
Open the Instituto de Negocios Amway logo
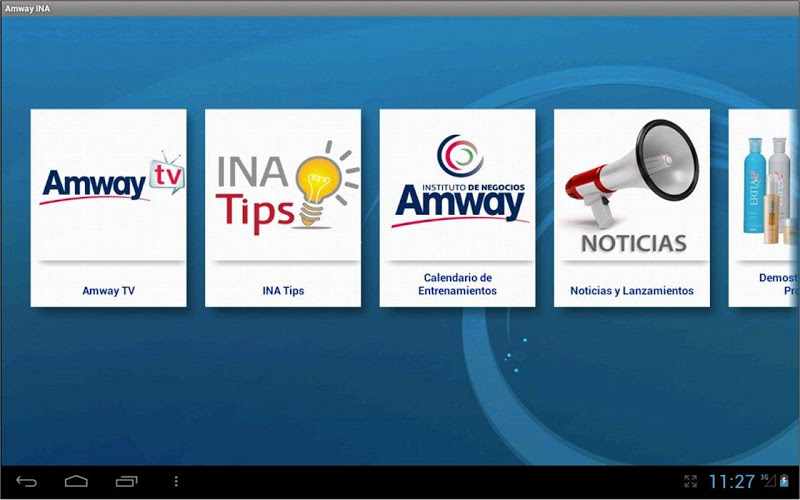[460, 181]
